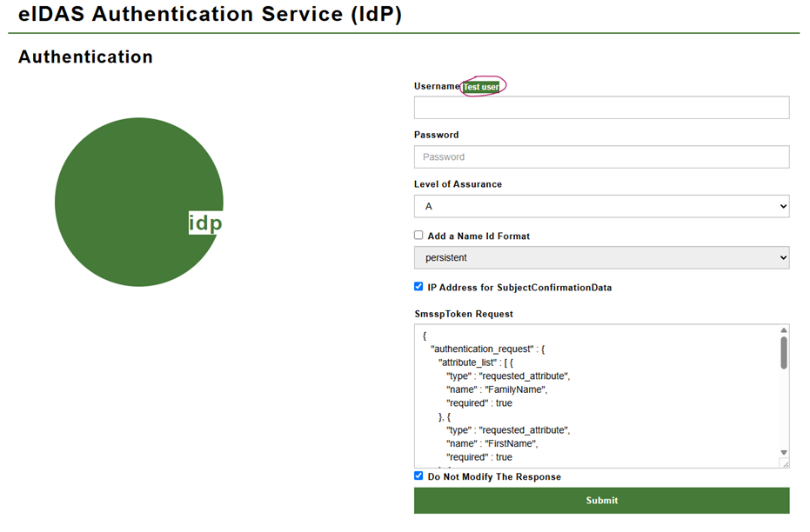Click the "attribute_list" line
Image resolution: width=810 pixels, height=532 pixels.
pos(476,362)
